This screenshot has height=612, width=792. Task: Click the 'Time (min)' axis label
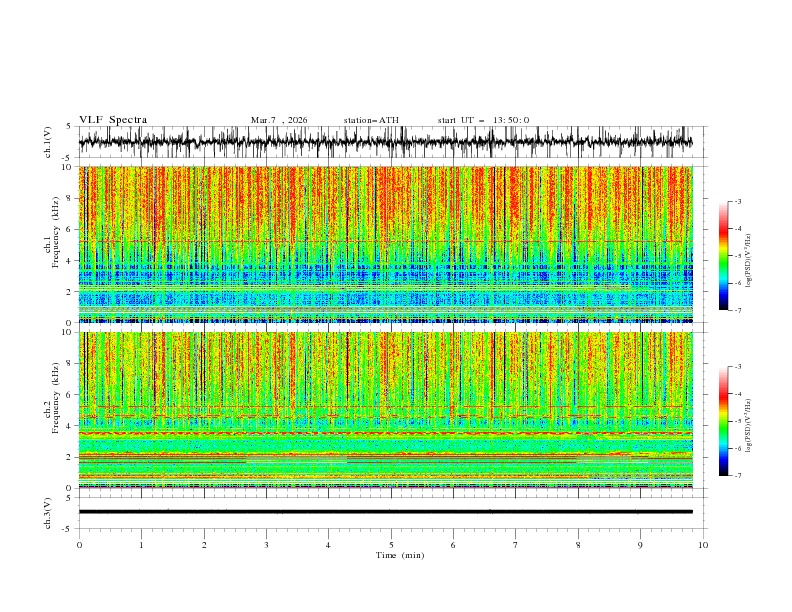(x=400, y=555)
